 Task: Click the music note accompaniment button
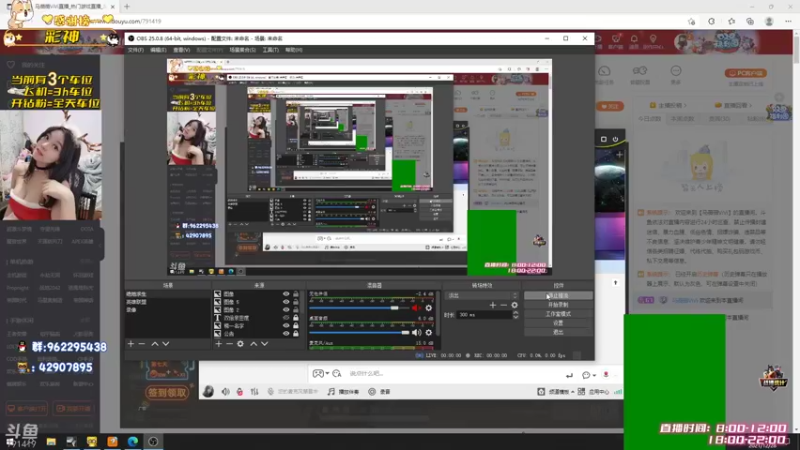click(343, 392)
